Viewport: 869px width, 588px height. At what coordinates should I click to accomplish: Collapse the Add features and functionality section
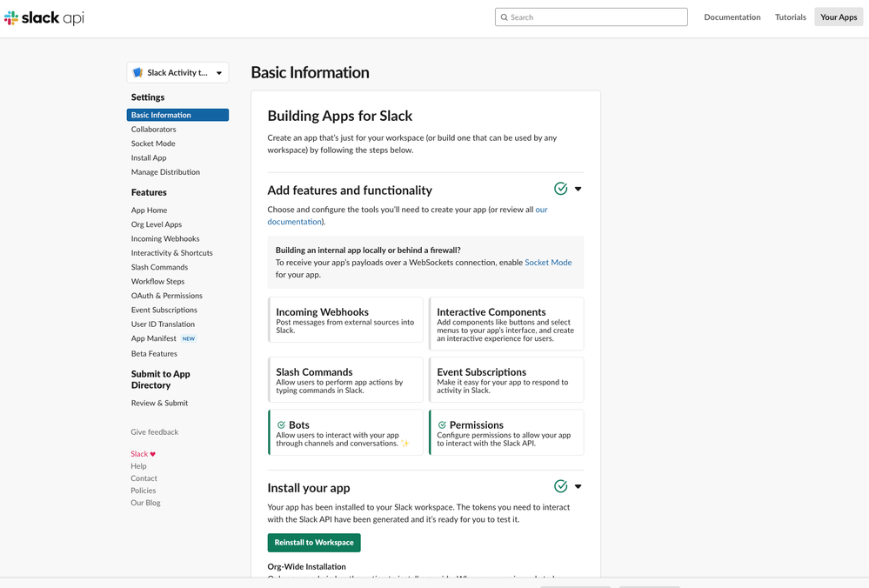click(x=578, y=189)
